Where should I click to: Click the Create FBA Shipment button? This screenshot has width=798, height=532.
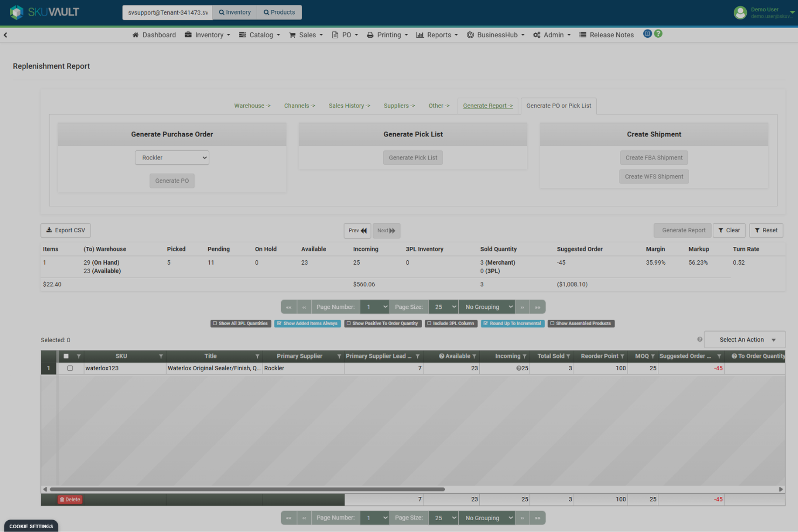(653, 157)
